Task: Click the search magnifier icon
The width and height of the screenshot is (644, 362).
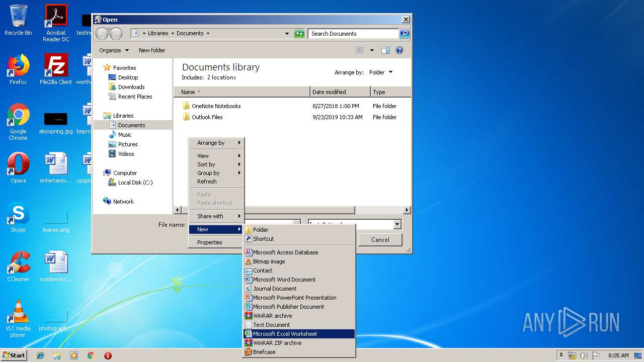Action: (x=405, y=34)
